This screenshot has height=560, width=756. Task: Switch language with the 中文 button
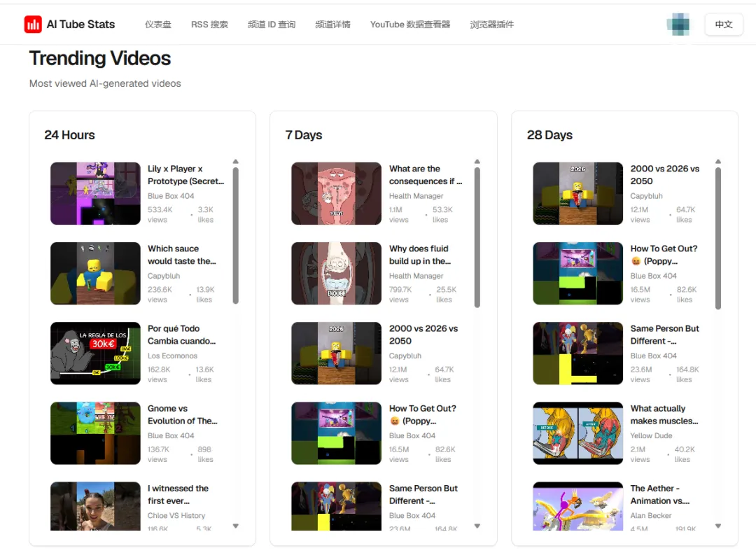pyautogui.click(x=724, y=24)
